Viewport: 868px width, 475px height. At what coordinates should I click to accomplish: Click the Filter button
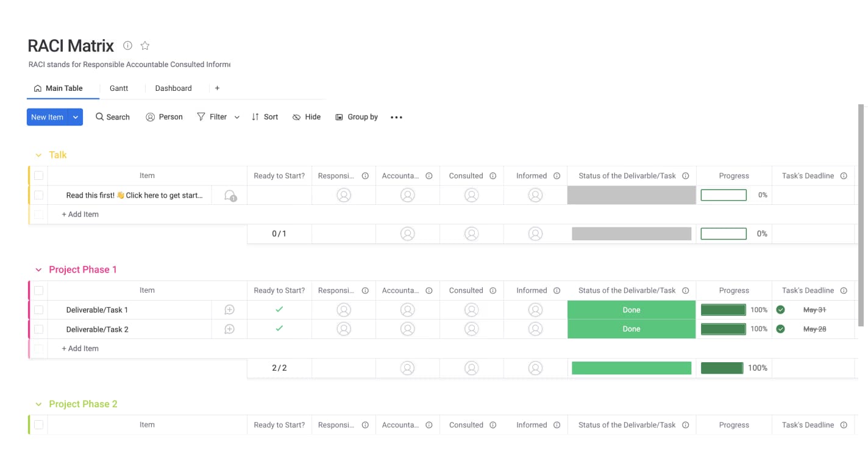click(x=212, y=117)
